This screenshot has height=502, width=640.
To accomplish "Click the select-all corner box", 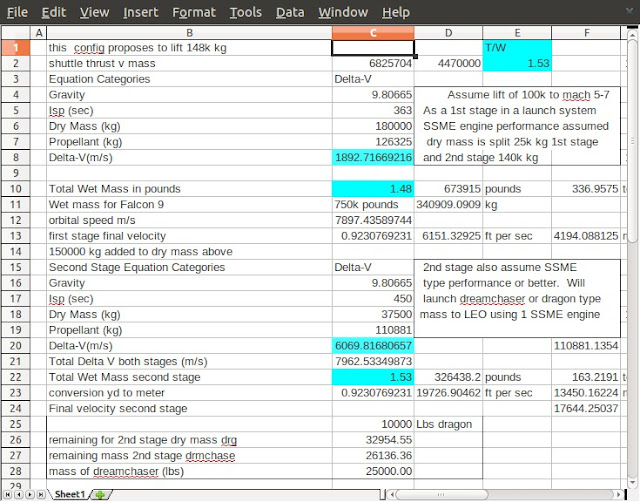I will (x=16, y=33).
